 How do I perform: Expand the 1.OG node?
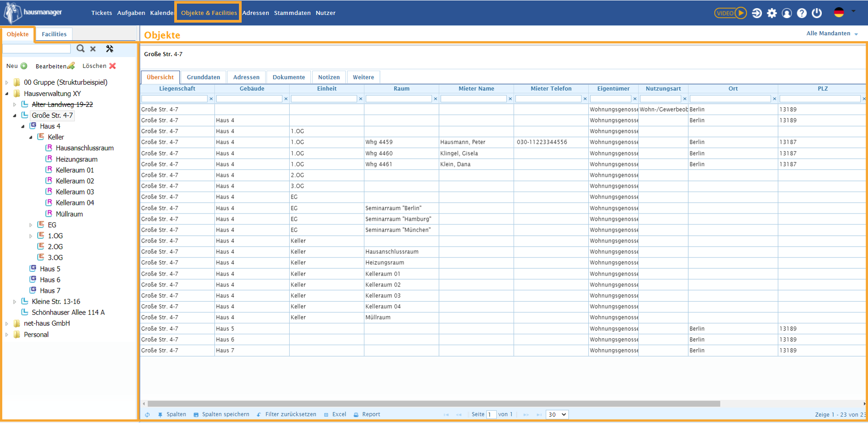coord(31,236)
